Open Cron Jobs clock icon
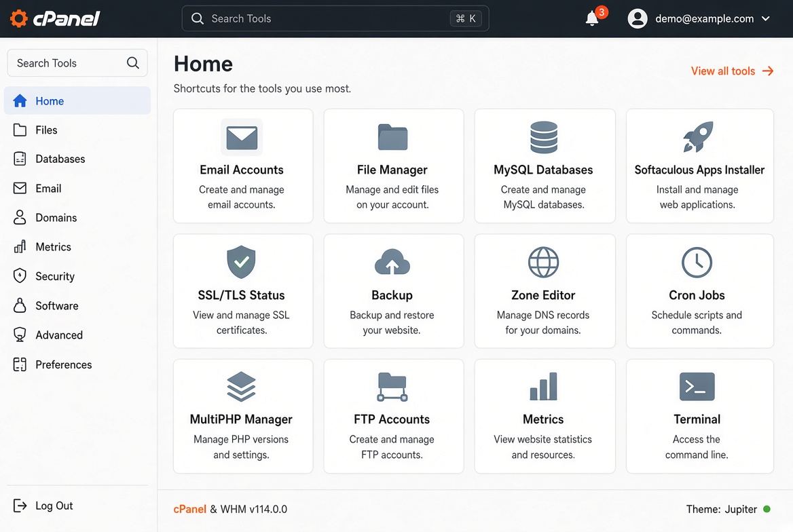The image size is (793, 532). point(697,262)
